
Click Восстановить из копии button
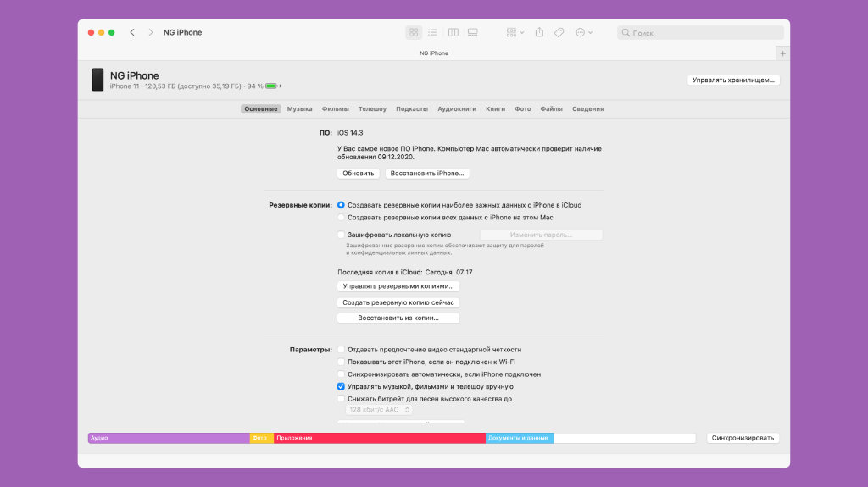(x=398, y=318)
